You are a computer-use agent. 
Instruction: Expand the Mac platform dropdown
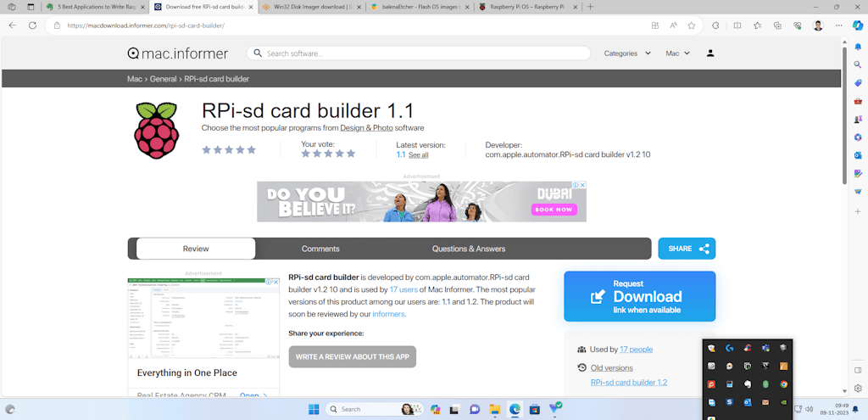[x=677, y=53]
